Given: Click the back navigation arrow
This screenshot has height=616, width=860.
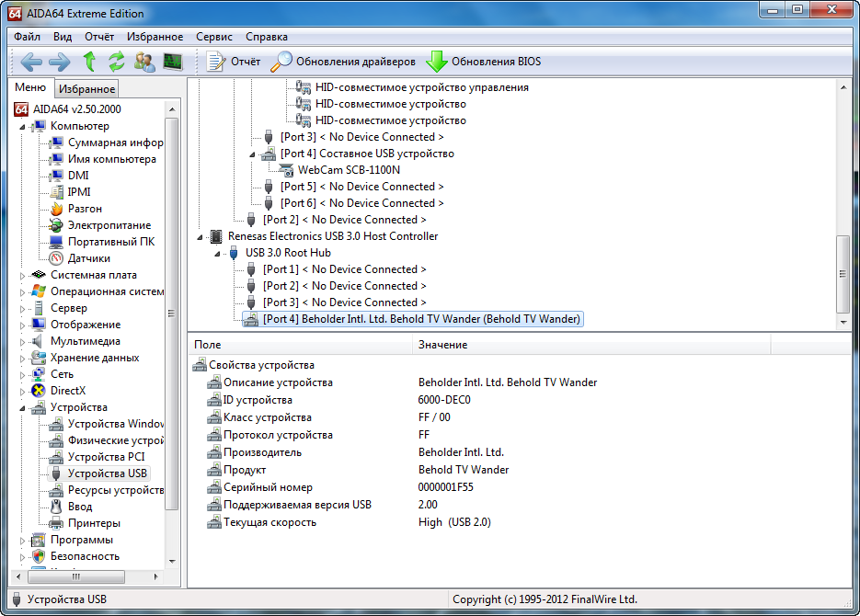Looking at the screenshot, I should point(31,62).
